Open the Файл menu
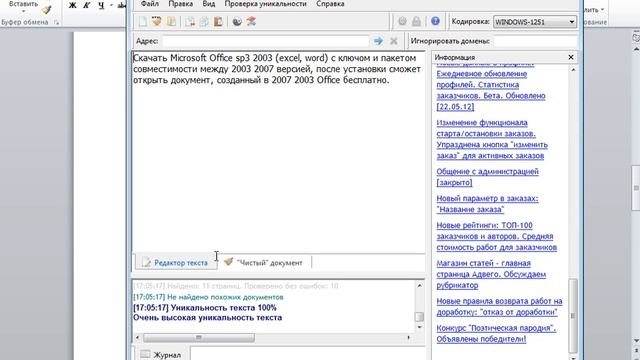Image resolution: width=640 pixels, height=360 pixels. (150, 4)
